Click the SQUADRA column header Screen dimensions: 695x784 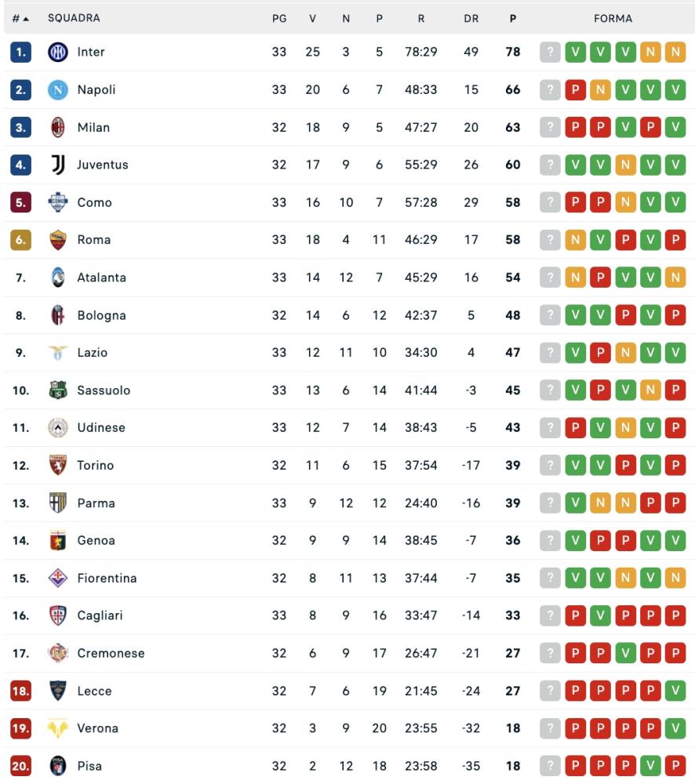[74, 18]
